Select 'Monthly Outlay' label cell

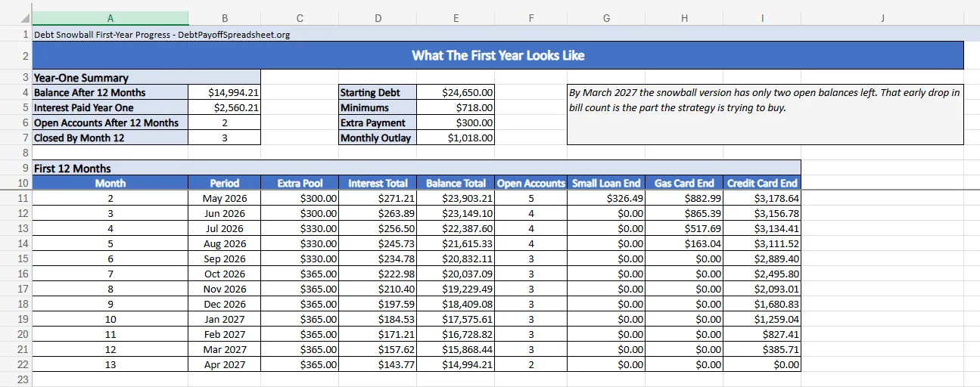(x=378, y=138)
